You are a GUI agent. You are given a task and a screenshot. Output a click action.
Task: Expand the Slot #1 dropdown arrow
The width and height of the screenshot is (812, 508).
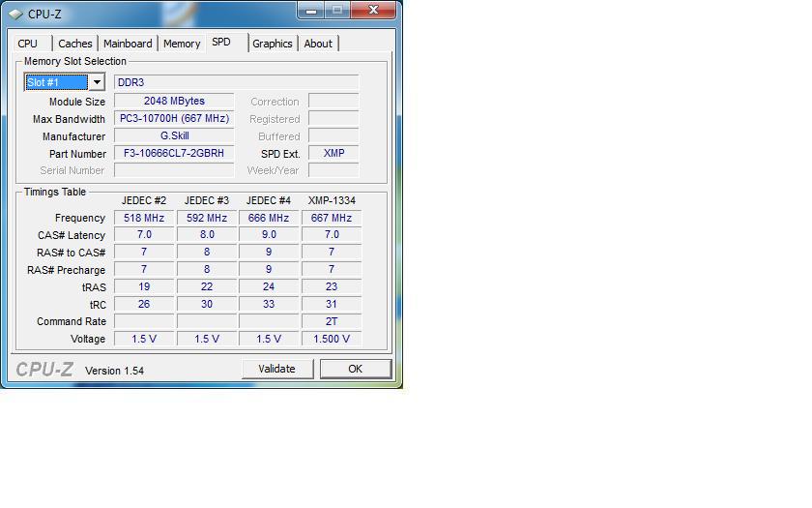[97, 82]
